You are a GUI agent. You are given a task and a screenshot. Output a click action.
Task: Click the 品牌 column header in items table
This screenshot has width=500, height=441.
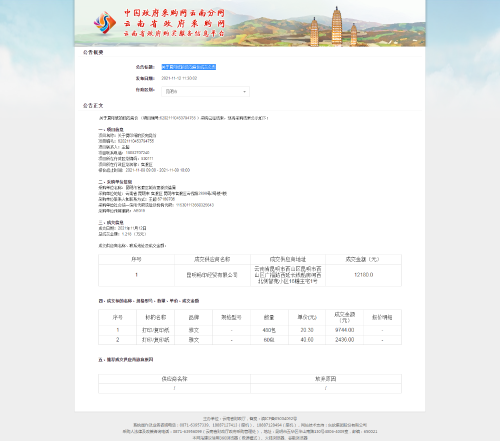click(x=194, y=317)
